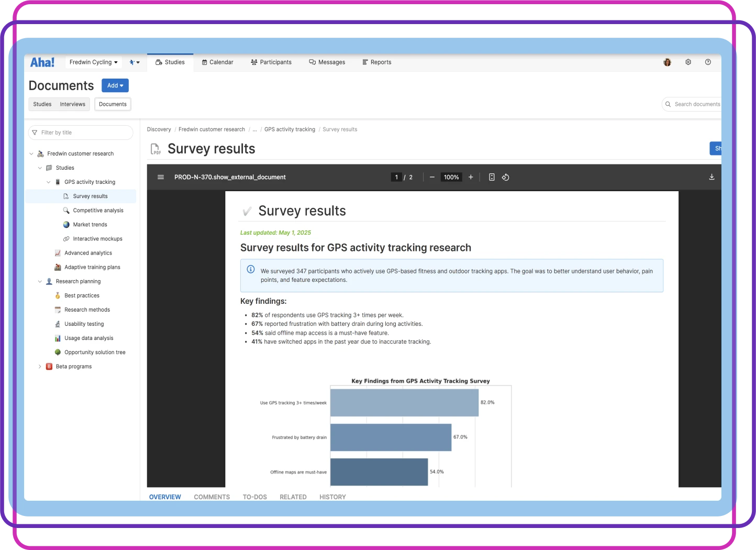Open Advanced analytics item
The width and height of the screenshot is (756, 550).
coord(88,253)
